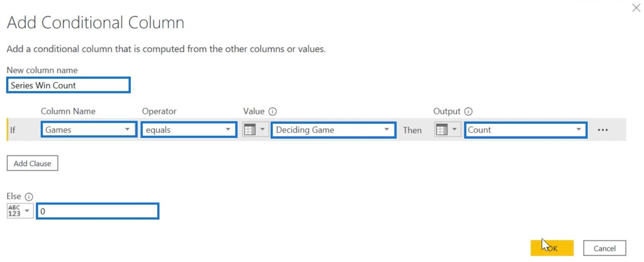
Task: Click the Value info icon
Action: [x=273, y=111]
